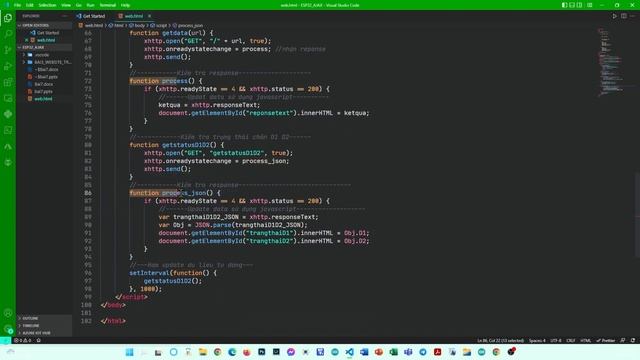The height and width of the screenshot is (360, 640).
Task: Click Prettier status bar item
Action: pos(606,340)
